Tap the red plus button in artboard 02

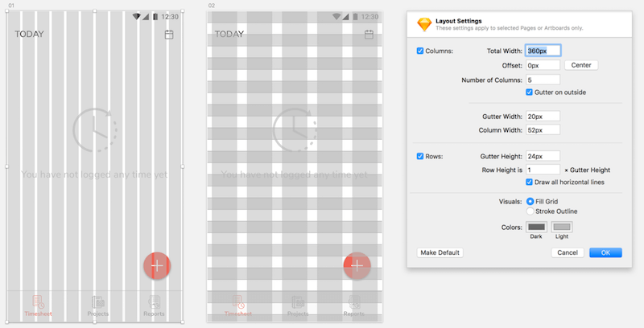coord(357,265)
